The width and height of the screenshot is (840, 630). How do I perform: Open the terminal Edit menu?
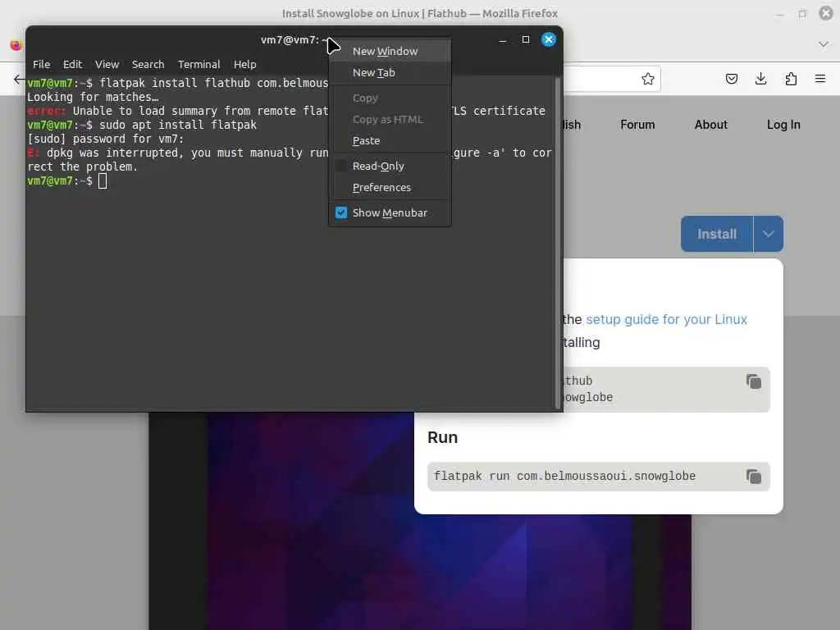pyautogui.click(x=72, y=64)
